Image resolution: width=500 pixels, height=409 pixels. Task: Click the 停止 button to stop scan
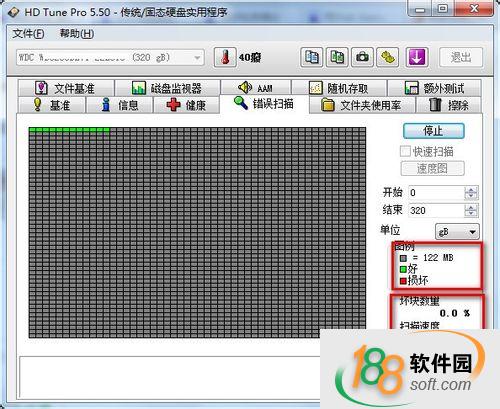coord(433,131)
